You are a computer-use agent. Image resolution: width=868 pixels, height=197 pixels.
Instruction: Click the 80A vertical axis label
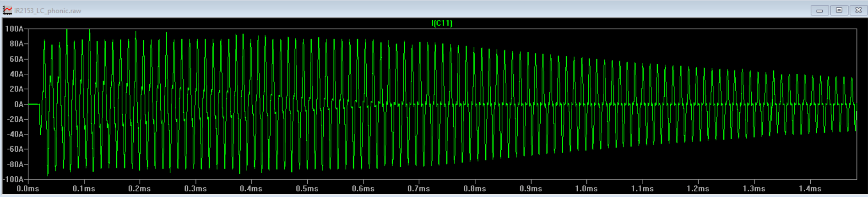click(16, 44)
